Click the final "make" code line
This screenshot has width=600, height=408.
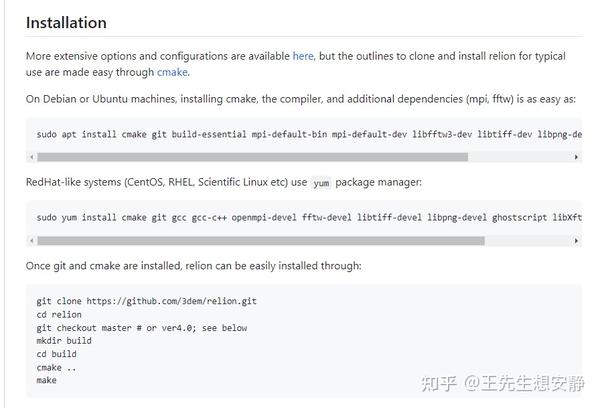pos(46,380)
